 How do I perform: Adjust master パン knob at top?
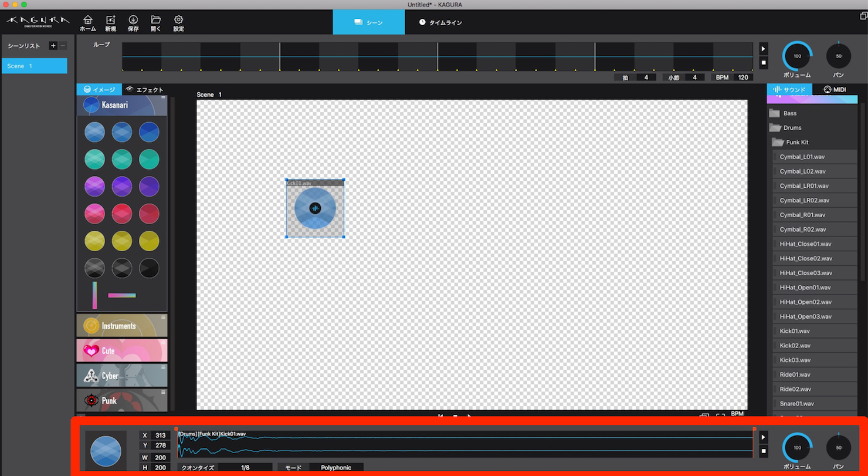pos(839,56)
